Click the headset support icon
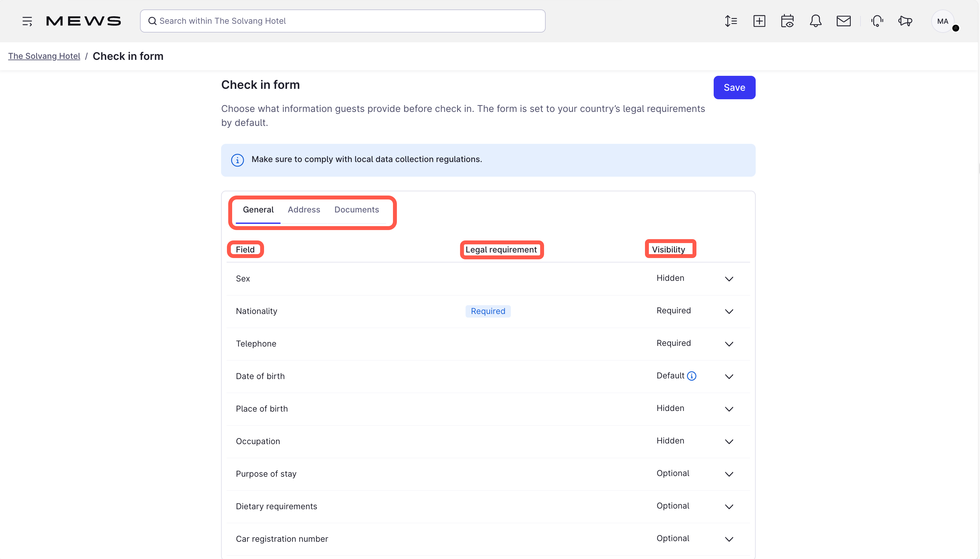The height and width of the screenshot is (559, 980). click(877, 21)
